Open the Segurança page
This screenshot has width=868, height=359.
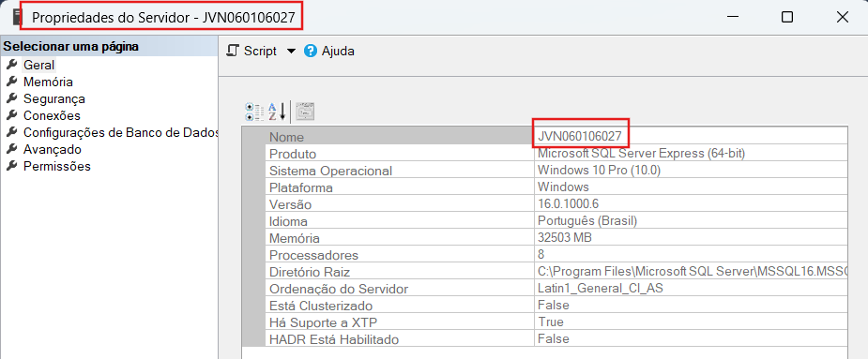pos(54,99)
